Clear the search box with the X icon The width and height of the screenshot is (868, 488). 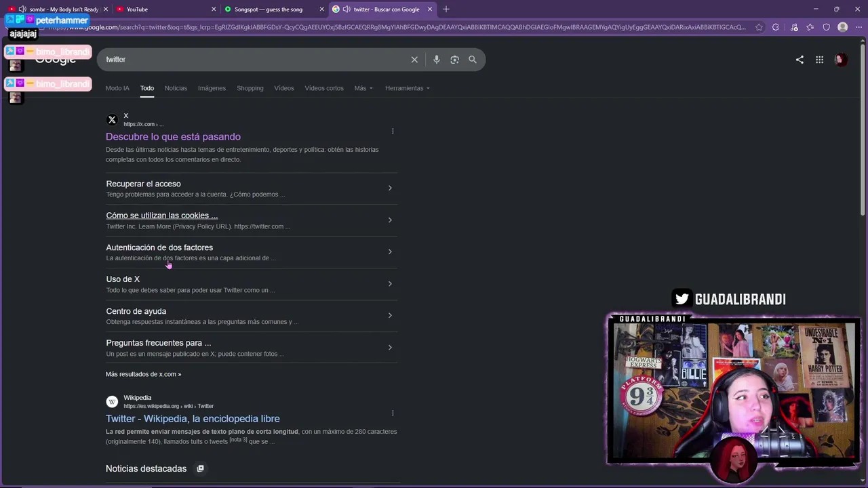pos(414,60)
